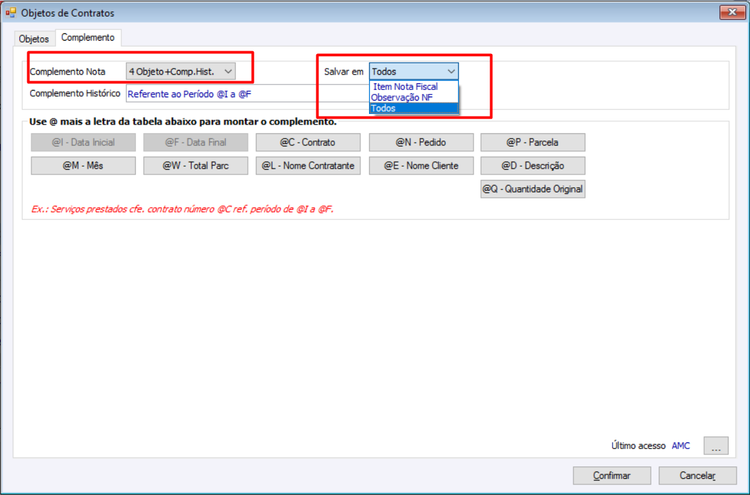Click the Complemento Nota label

[67, 72]
